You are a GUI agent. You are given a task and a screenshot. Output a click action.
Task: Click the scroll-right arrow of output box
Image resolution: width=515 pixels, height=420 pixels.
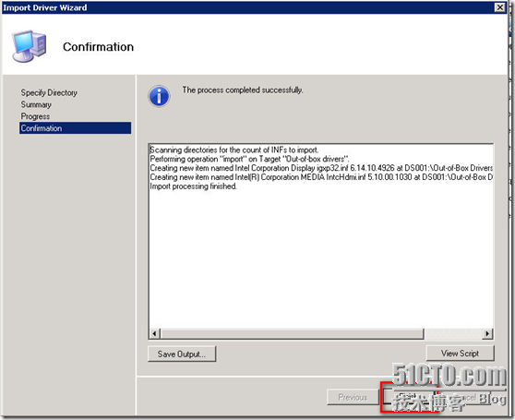tap(487, 334)
